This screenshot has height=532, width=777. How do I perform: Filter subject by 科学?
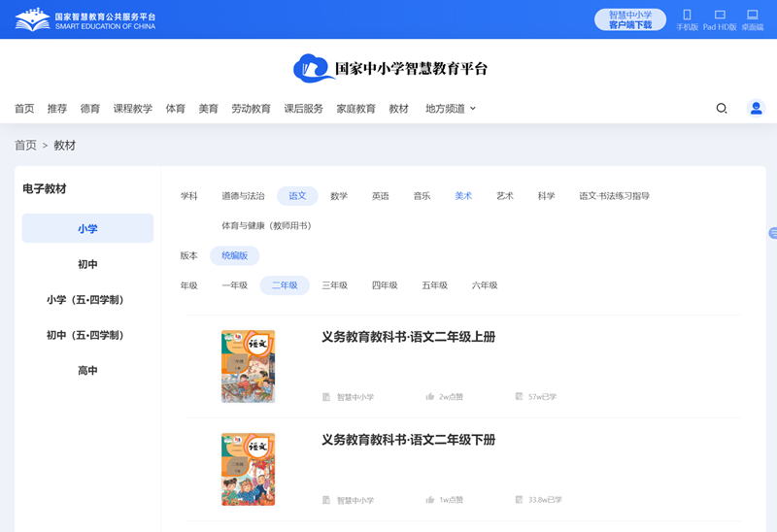click(x=546, y=196)
